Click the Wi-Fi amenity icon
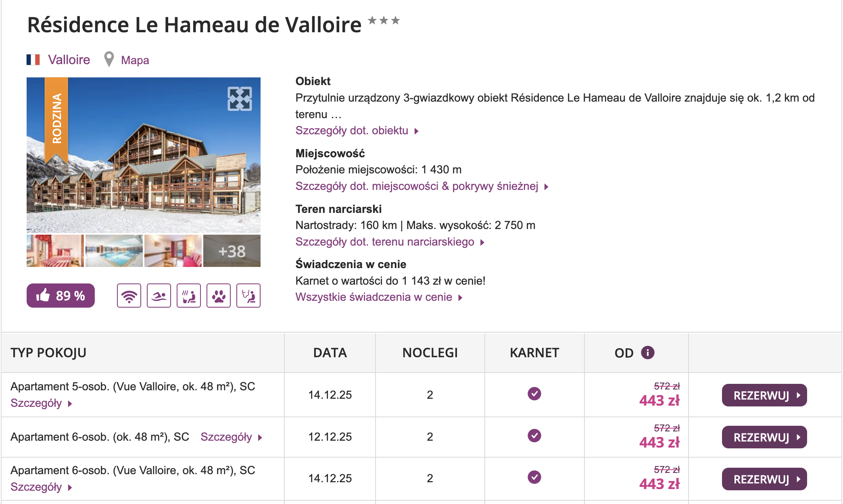Viewport: 843px width, 504px height. 129,296
